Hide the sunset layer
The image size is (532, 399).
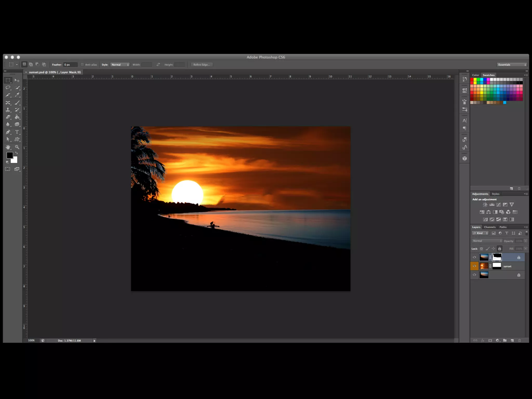coord(474,266)
